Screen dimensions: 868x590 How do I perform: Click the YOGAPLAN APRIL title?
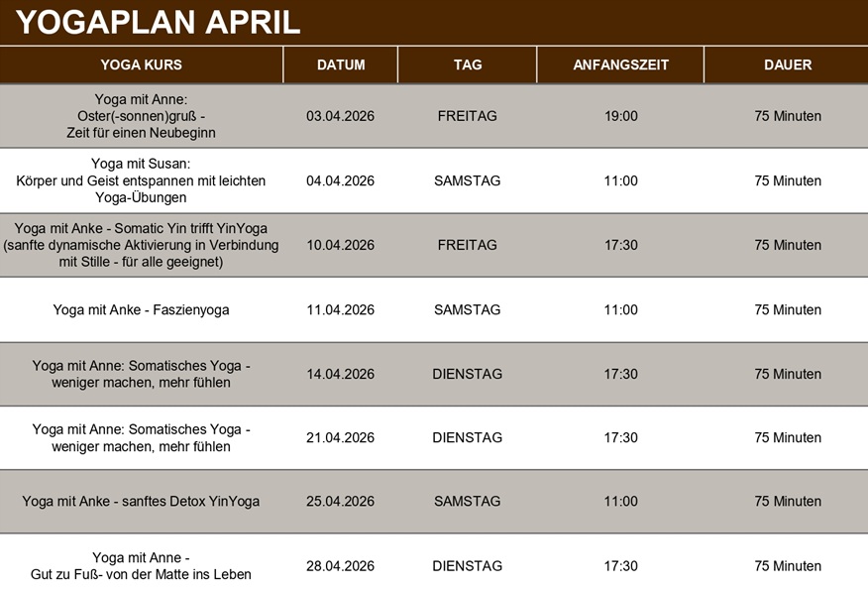tap(158, 22)
